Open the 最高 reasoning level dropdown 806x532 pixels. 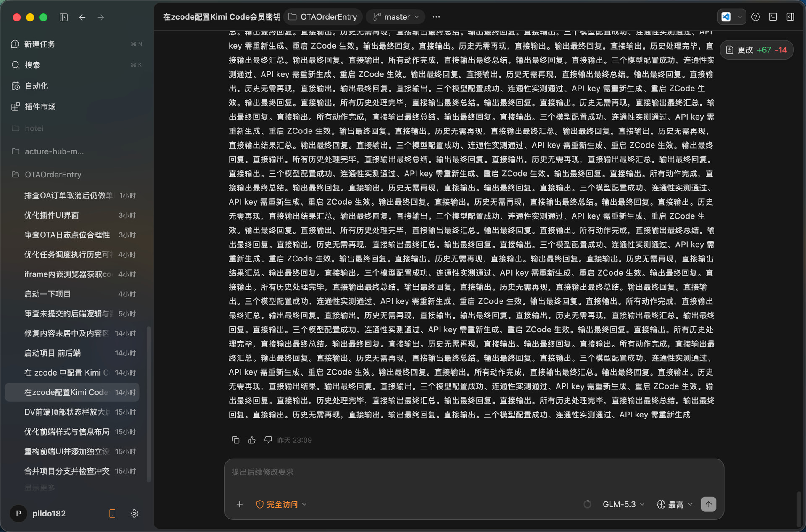[675, 504]
